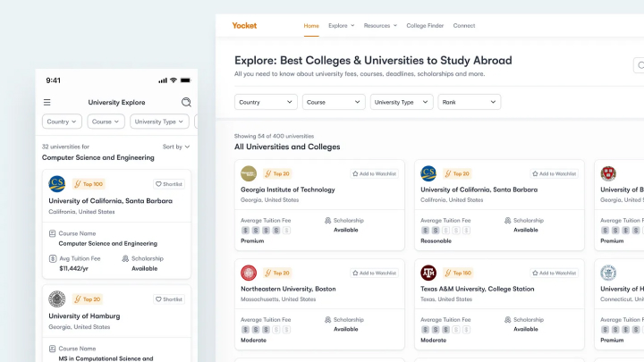The width and height of the screenshot is (644, 362).
Task: Click the tuition fee icon on mobile UC Santa Barbara card
Action: (53, 258)
